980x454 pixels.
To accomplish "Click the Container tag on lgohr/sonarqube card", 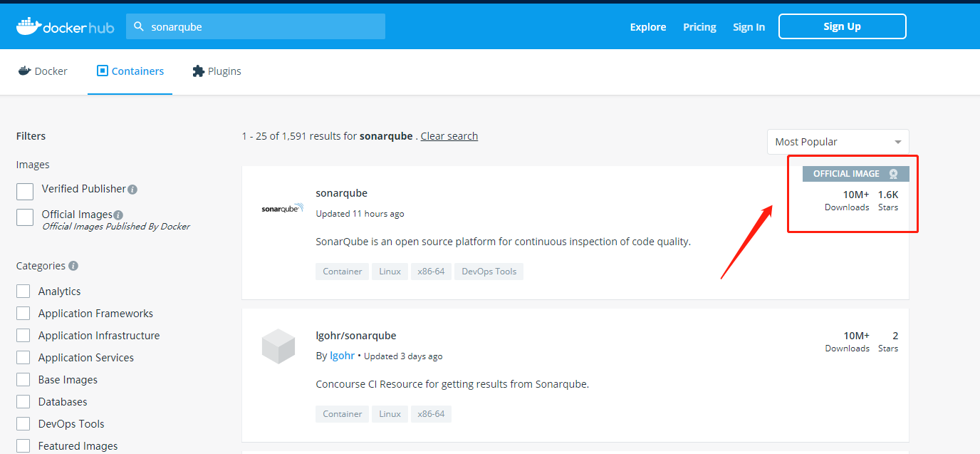I will coord(343,414).
